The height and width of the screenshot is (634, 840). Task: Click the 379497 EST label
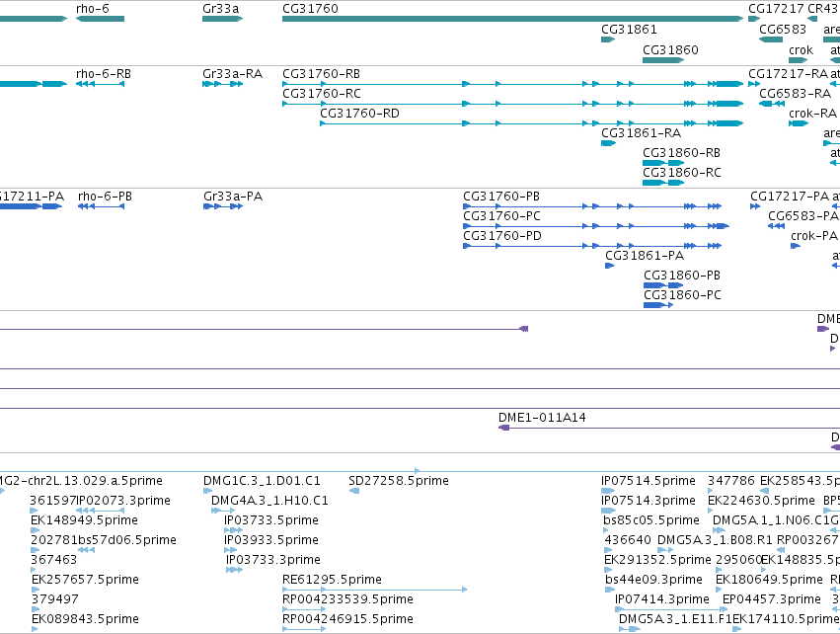point(54,600)
